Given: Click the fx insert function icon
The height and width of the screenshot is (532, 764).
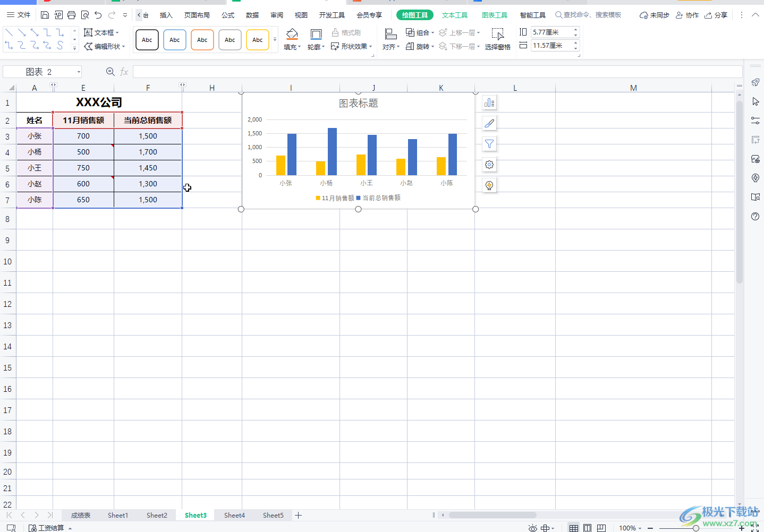Looking at the screenshot, I should pyautogui.click(x=124, y=72).
